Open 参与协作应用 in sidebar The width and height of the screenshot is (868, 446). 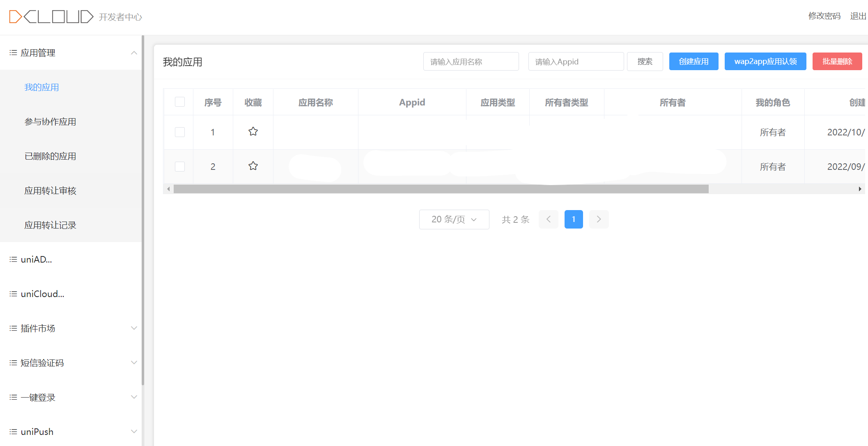(x=50, y=122)
